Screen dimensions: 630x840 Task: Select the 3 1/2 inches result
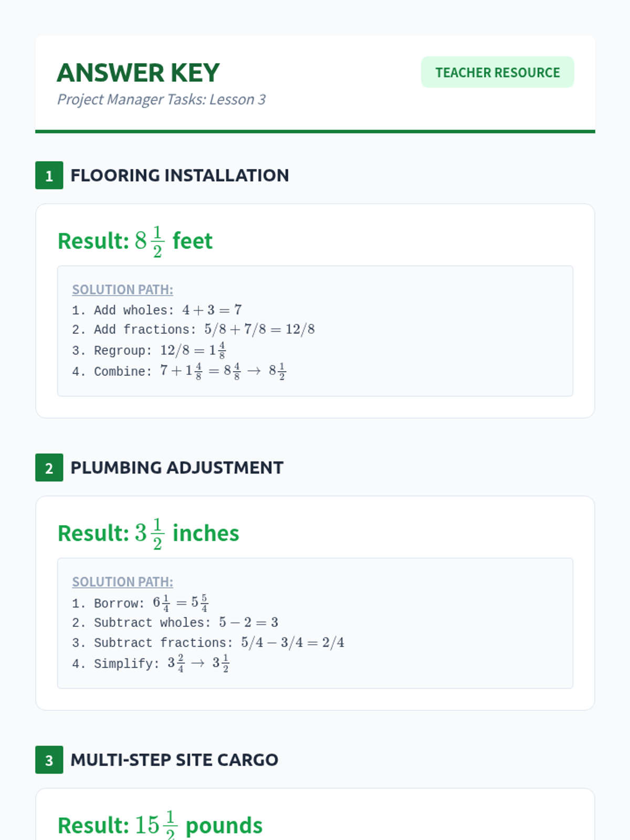pos(148,533)
